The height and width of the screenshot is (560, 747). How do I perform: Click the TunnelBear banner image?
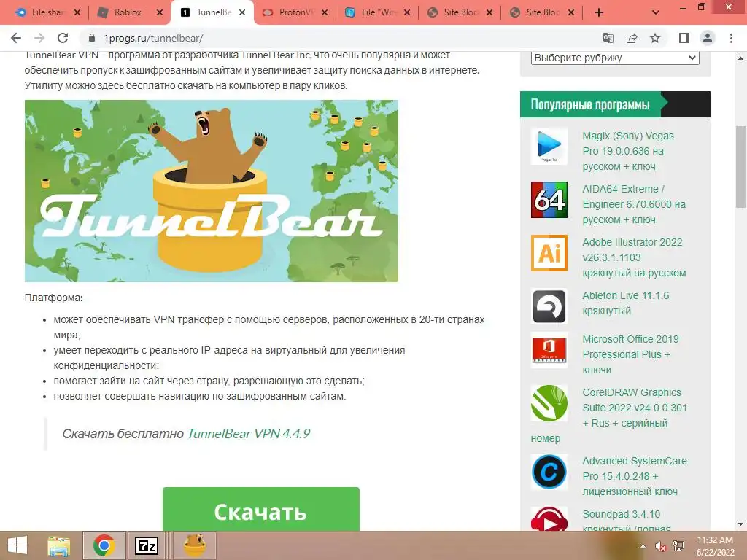click(x=211, y=190)
